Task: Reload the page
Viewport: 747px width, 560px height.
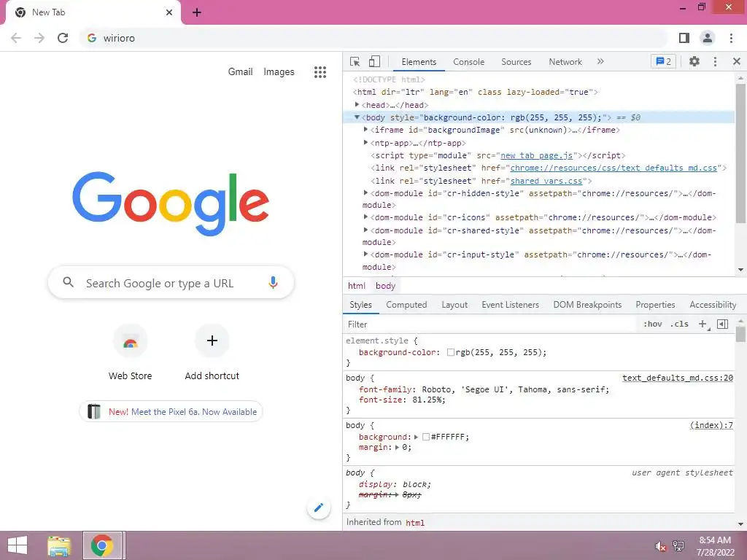Action: [x=63, y=38]
